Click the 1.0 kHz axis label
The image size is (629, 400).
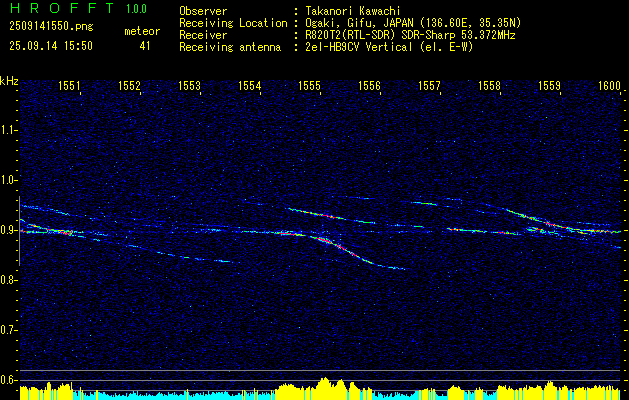tap(8, 180)
